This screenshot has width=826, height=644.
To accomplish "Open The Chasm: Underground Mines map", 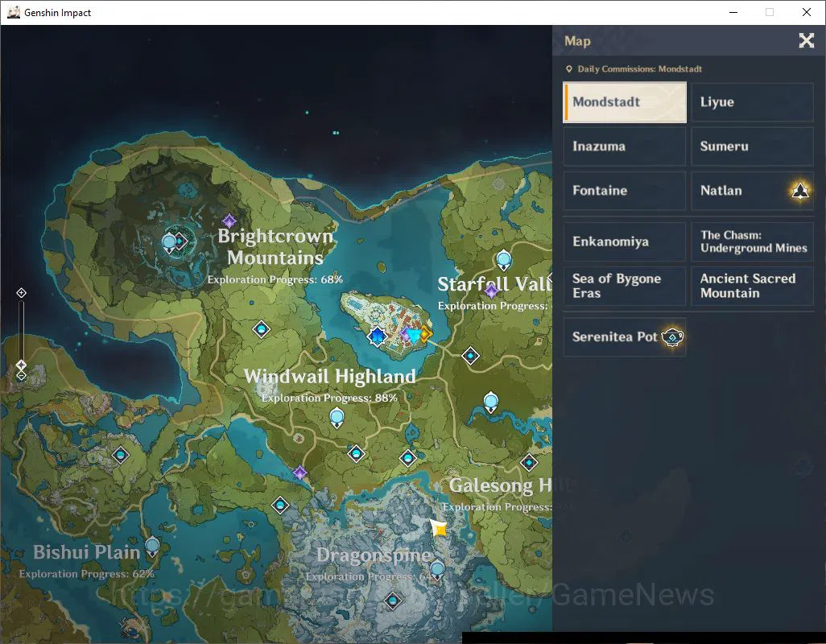I will 752,242.
